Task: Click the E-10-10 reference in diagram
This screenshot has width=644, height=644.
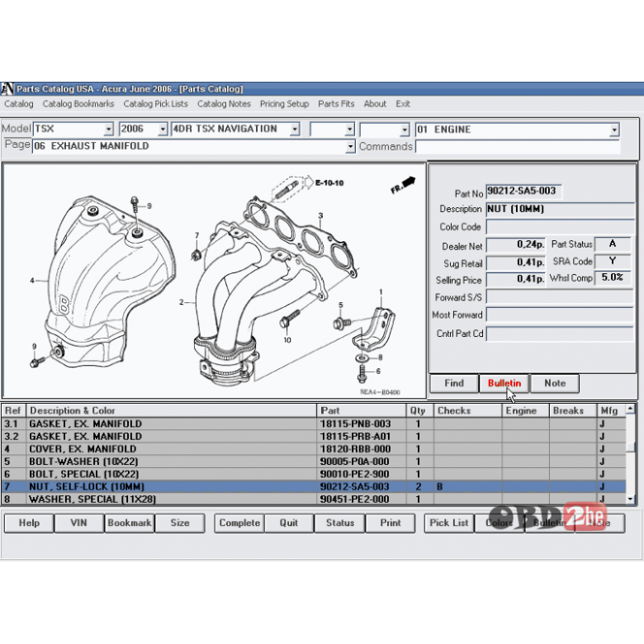Action: point(329,182)
